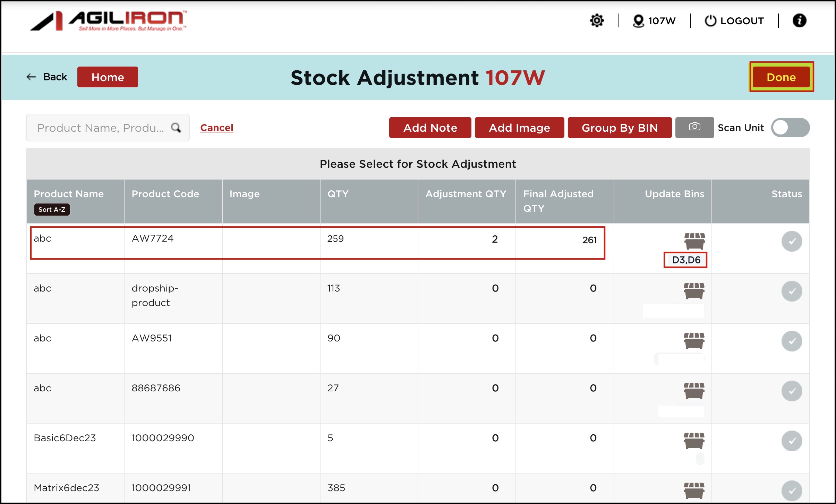Screen dimensions: 836x504
Task: Click the Logout option
Action: point(734,21)
